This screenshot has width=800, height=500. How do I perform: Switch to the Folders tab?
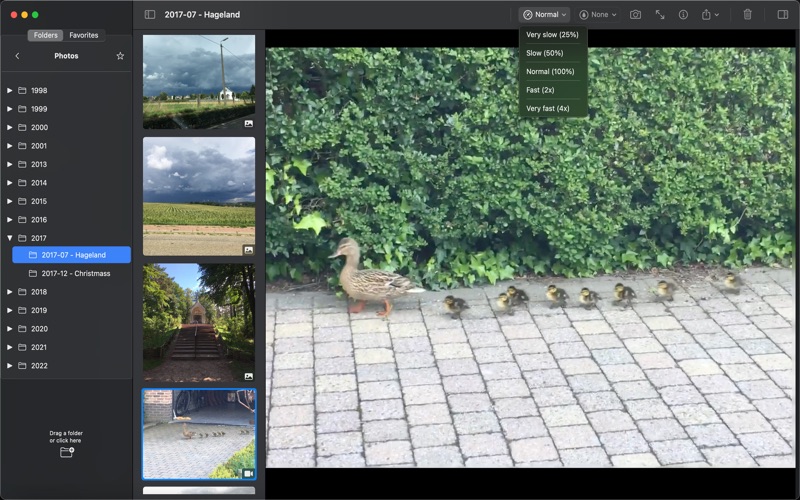pos(45,35)
